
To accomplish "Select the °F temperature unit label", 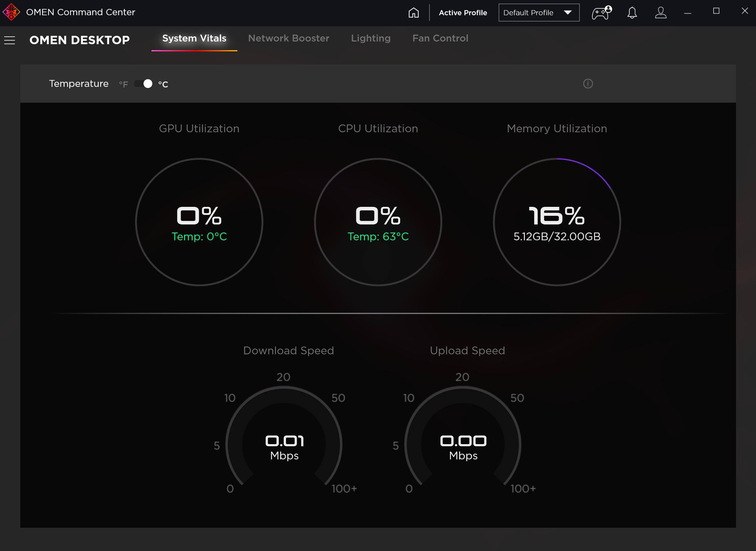I will [x=123, y=84].
